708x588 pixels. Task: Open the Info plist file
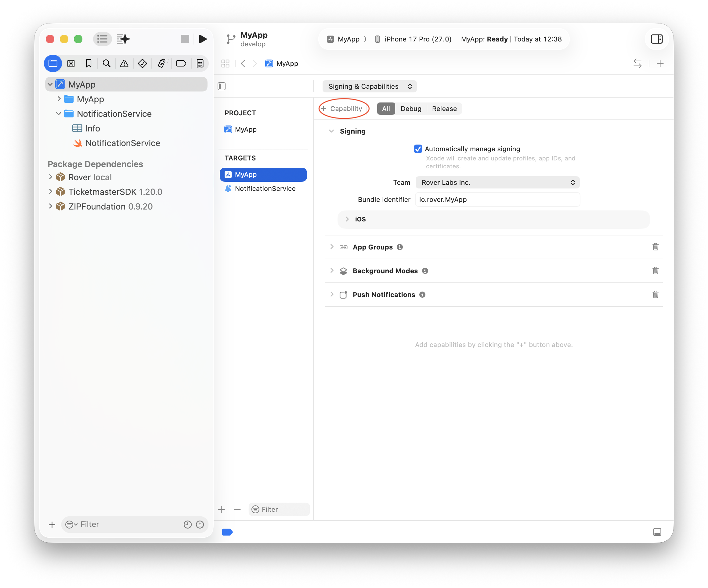(86, 128)
